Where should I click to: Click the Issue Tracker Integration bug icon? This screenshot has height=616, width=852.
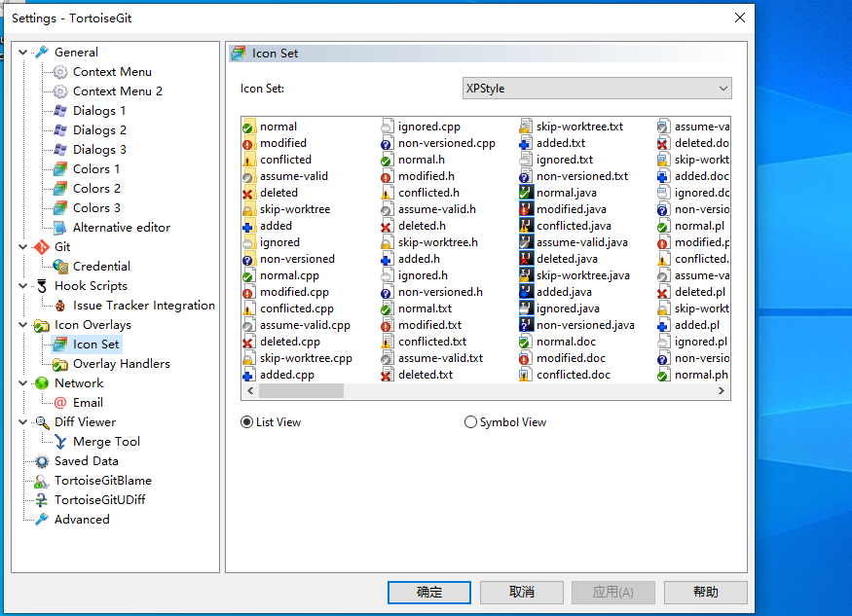[x=60, y=306]
